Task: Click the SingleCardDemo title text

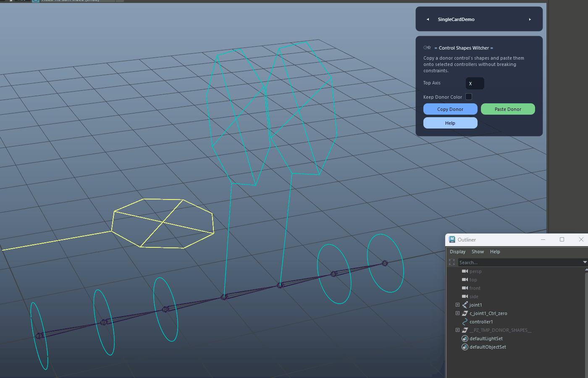Action: [456, 19]
